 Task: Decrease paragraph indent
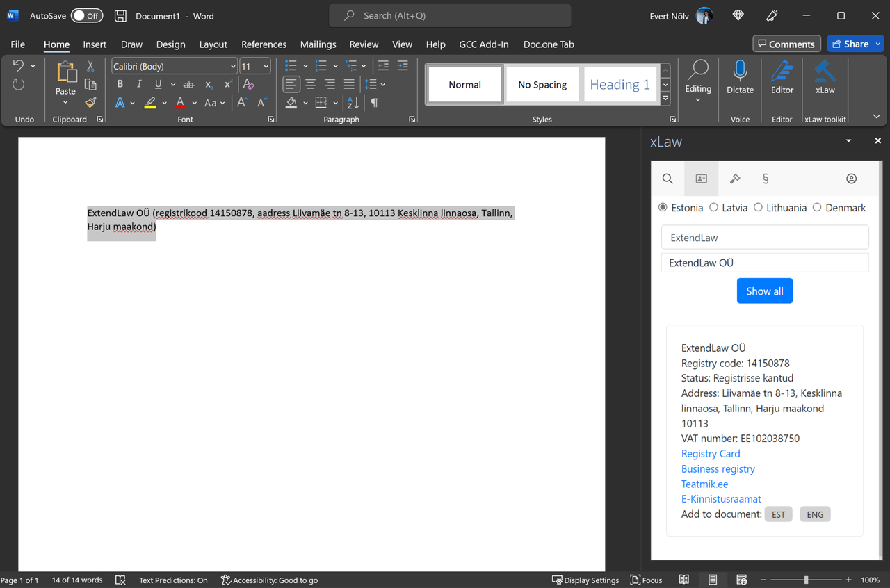coord(383,66)
